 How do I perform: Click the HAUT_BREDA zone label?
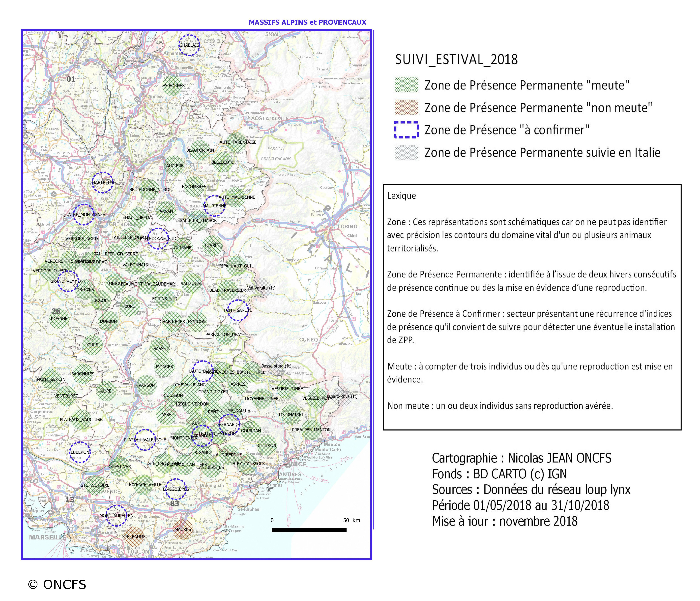pos(139,217)
